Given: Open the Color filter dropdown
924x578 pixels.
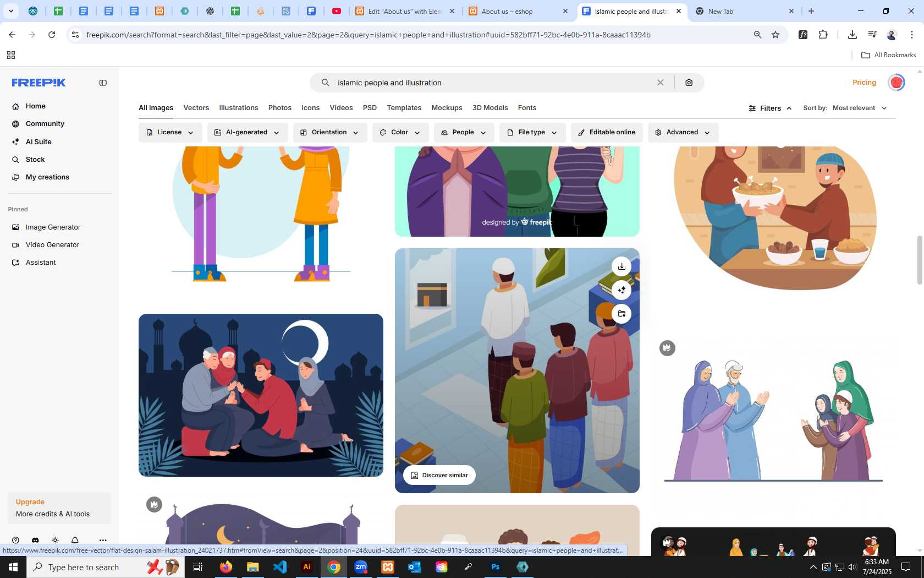Looking at the screenshot, I should (400, 133).
